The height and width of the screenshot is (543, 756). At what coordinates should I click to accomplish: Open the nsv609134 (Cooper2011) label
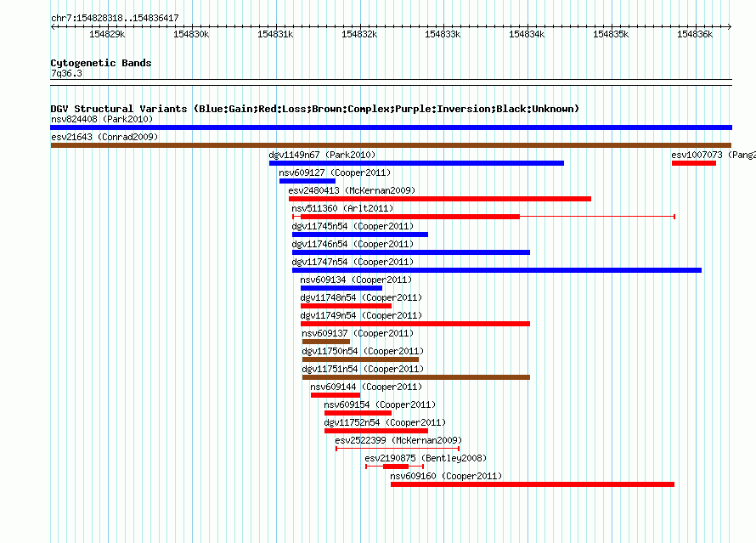pyautogui.click(x=356, y=280)
